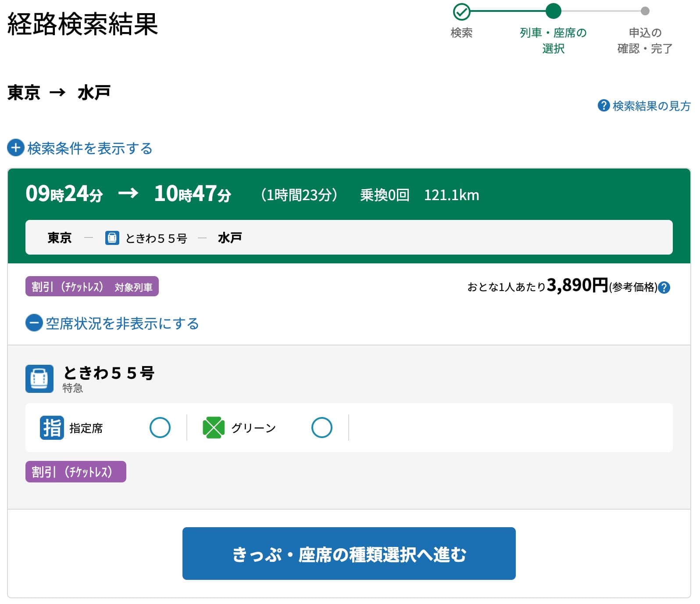Click the 特急 train type label
Screen dimensions: 700x604
[73, 388]
